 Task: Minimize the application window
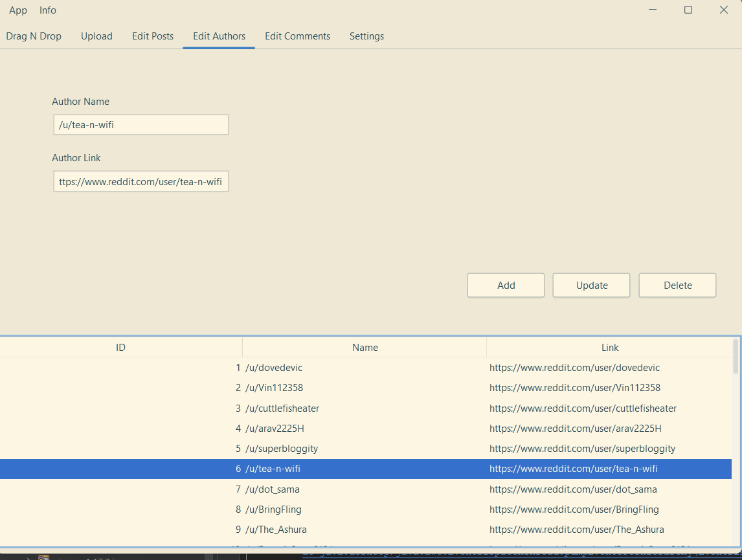click(653, 10)
